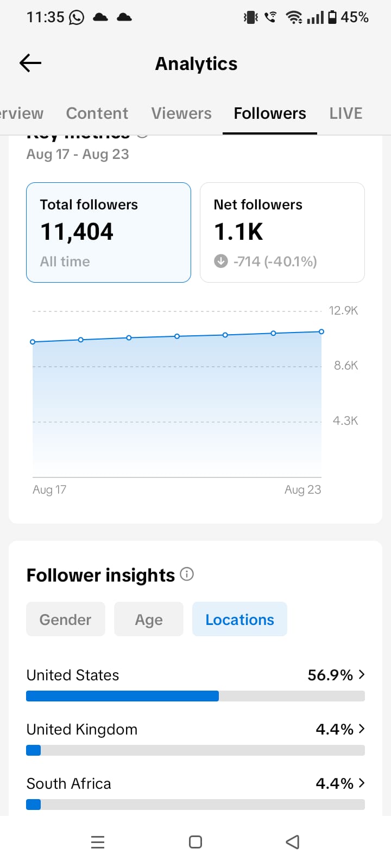Image resolution: width=391 pixels, height=868 pixels.
Task: Tap the United States percentage bar
Action: [x=195, y=696]
